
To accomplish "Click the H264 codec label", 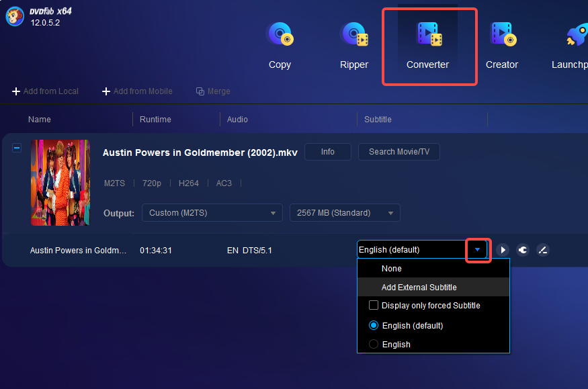I will (189, 183).
